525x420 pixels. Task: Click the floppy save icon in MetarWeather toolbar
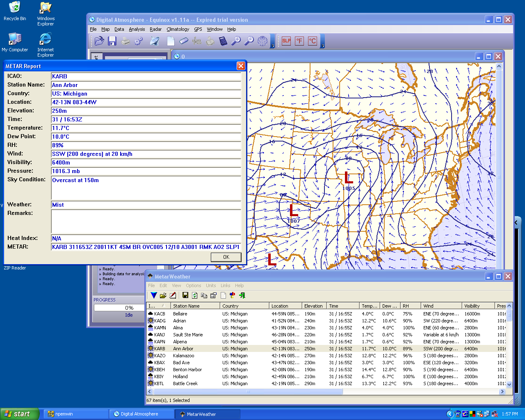pyautogui.click(x=185, y=295)
